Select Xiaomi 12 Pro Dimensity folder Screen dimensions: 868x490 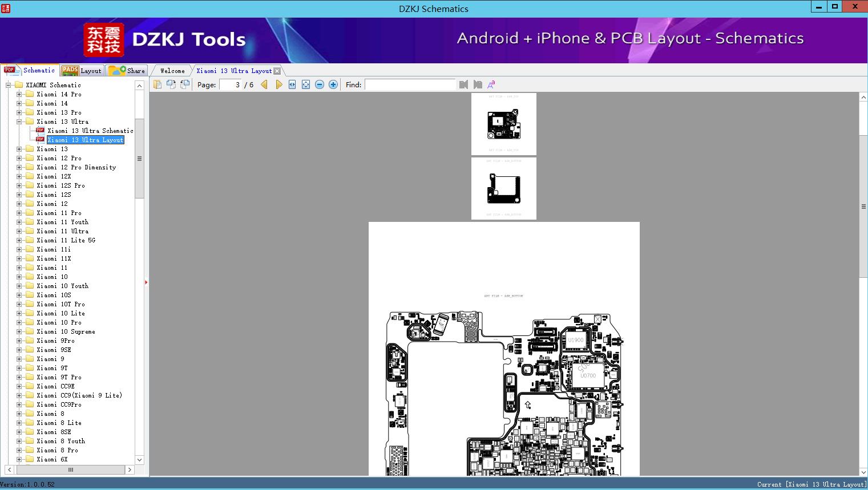pyautogui.click(x=76, y=167)
